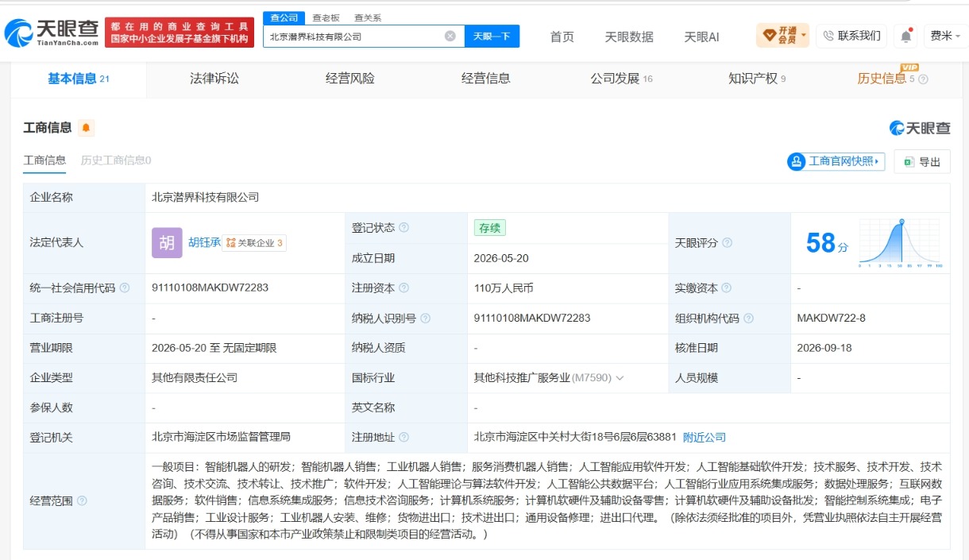969x560 pixels.
Task: Expand 国标行业 M7590 dropdown chevron
Action: point(620,378)
